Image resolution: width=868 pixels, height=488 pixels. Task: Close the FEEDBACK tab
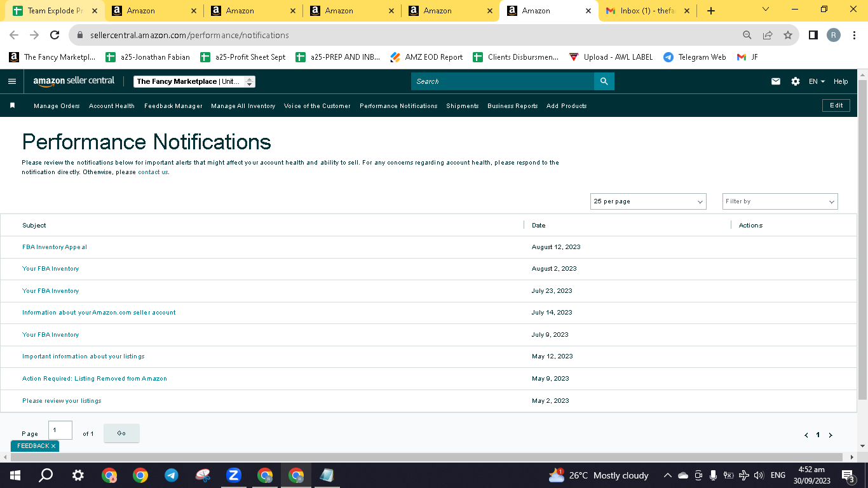coord(53,446)
